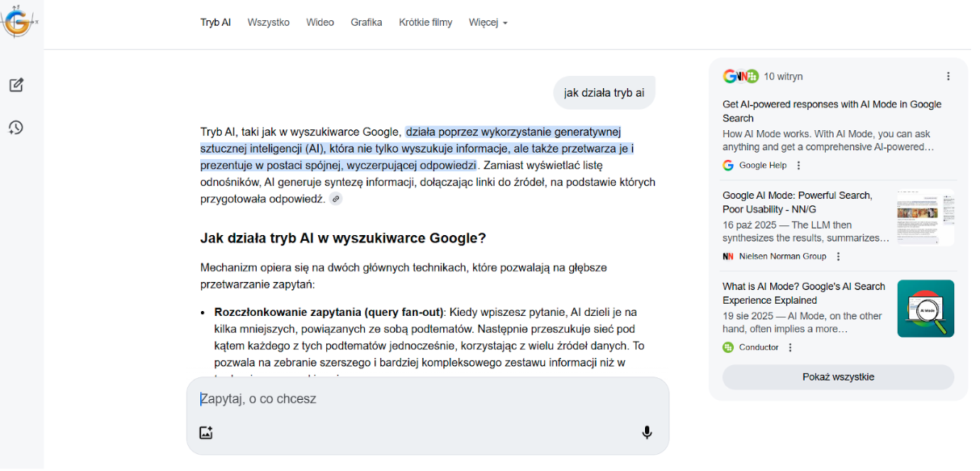Start a new search with the pencil icon

(x=16, y=85)
